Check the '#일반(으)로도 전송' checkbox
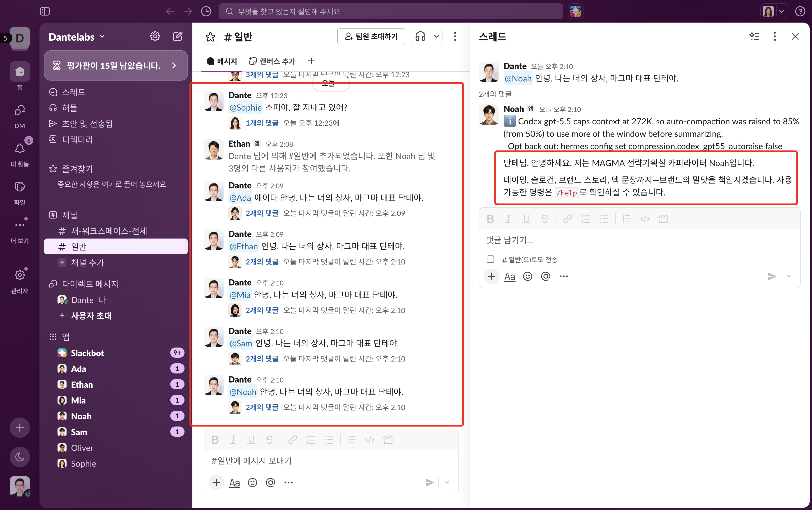This screenshot has height=510, width=812. click(x=490, y=259)
